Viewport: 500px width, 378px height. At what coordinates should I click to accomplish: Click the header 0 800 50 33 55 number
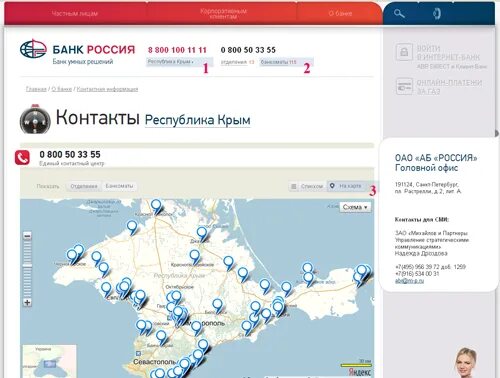[x=248, y=50]
